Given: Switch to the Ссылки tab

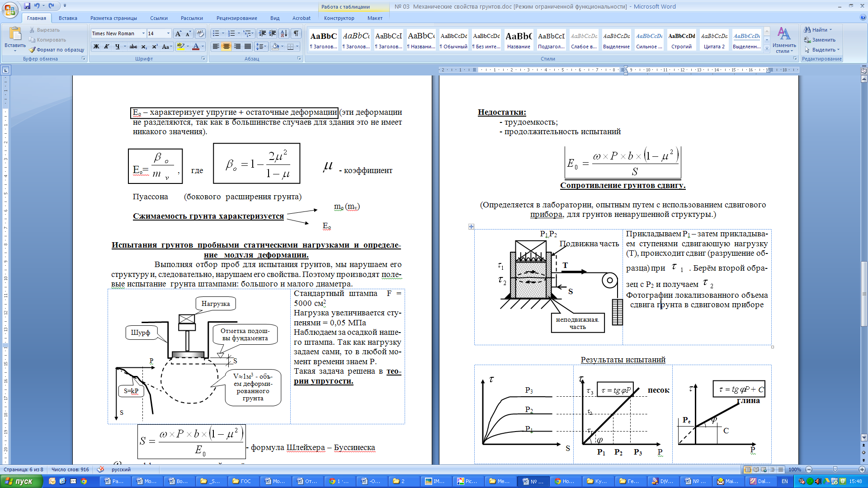Looking at the screenshot, I should pyautogui.click(x=159, y=18).
